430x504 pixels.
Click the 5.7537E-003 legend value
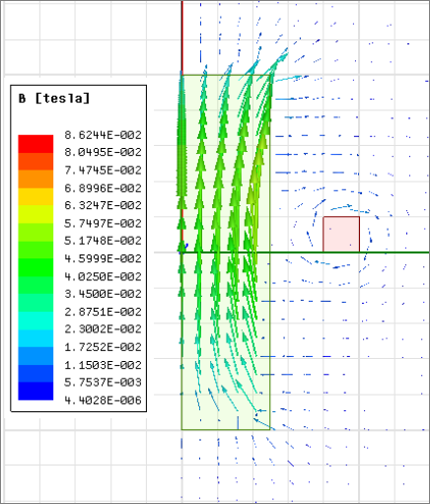pos(103,383)
